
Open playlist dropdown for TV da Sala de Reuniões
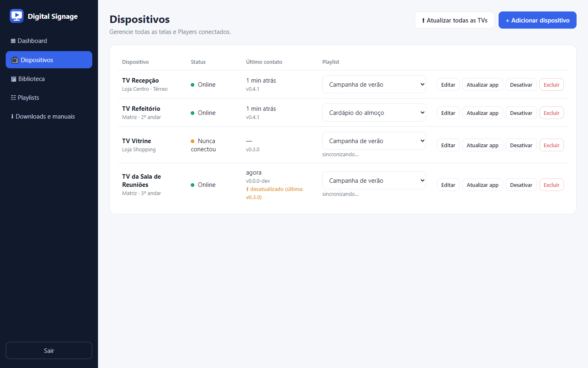(374, 180)
